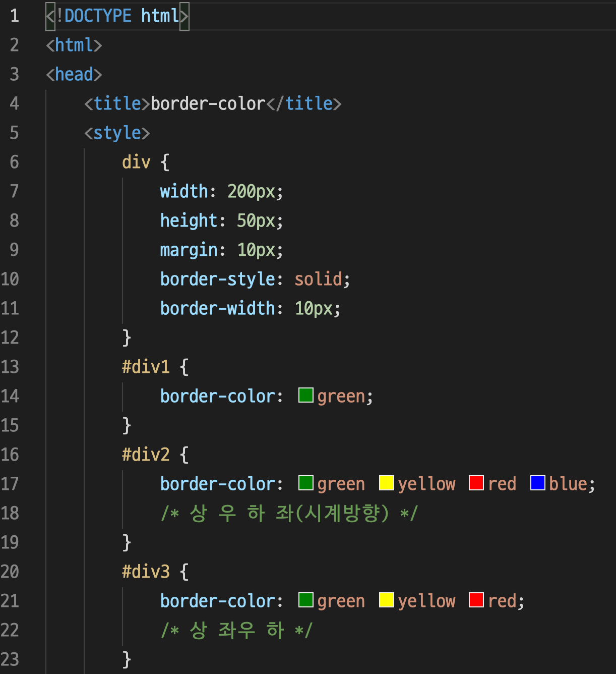Open the green color swatch on line 21
Image resolution: width=616 pixels, height=674 pixels.
tap(306, 600)
